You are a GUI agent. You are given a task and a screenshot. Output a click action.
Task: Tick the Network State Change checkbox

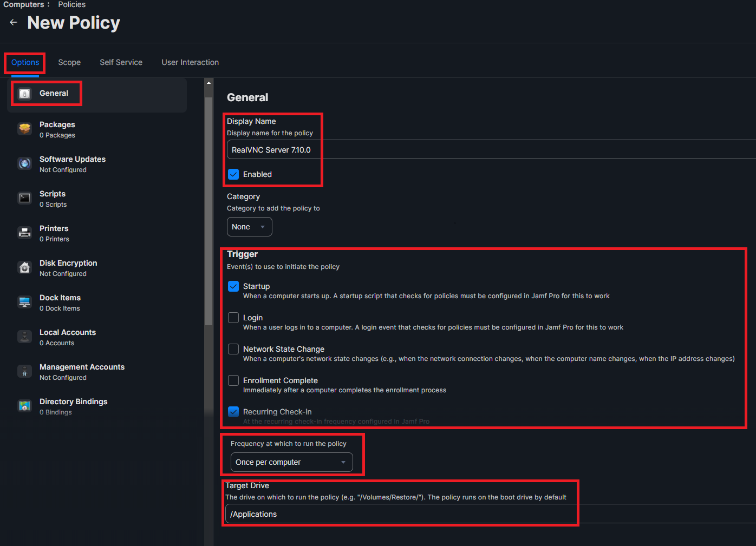pyautogui.click(x=233, y=349)
